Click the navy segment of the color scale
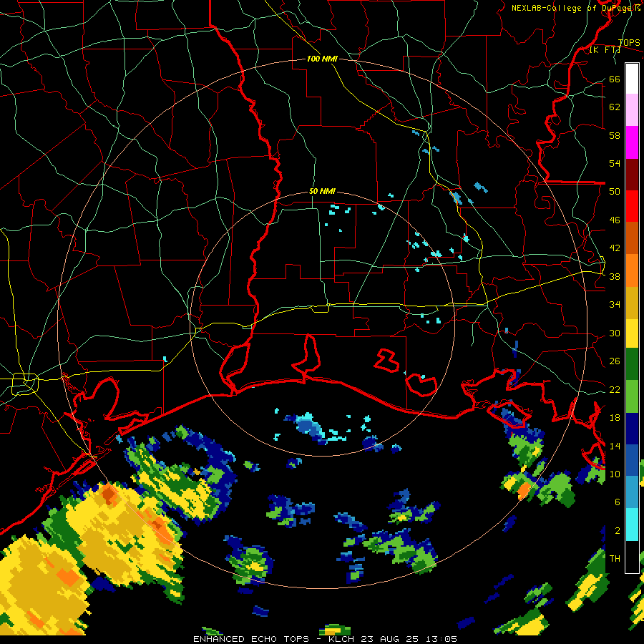The image size is (644, 644). [632, 429]
